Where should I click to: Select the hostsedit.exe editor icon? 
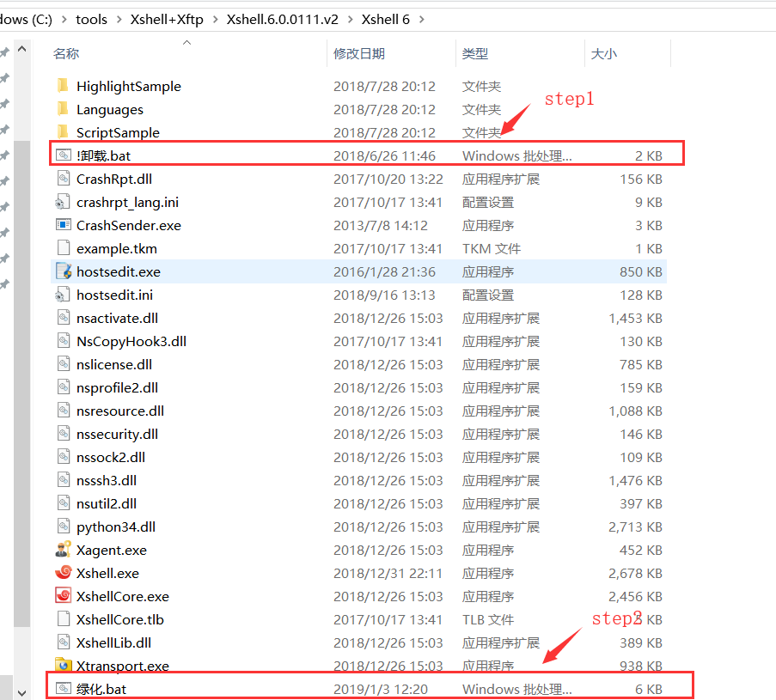[63, 271]
